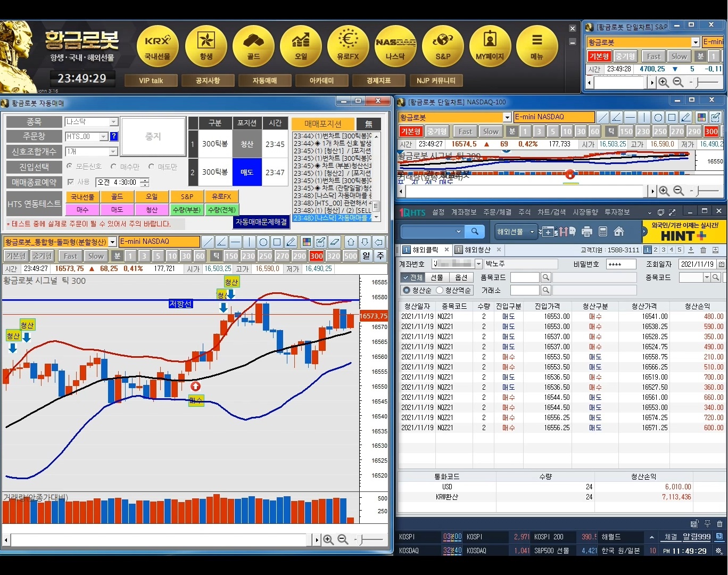Open 계좌정보 menu in 1QHTS
This screenshot has width=728, height=575.
[x=464, y=212]
